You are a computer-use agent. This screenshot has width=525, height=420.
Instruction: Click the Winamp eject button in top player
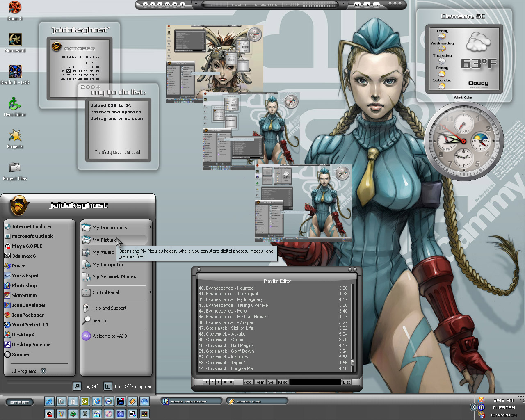tap(182, 5)
